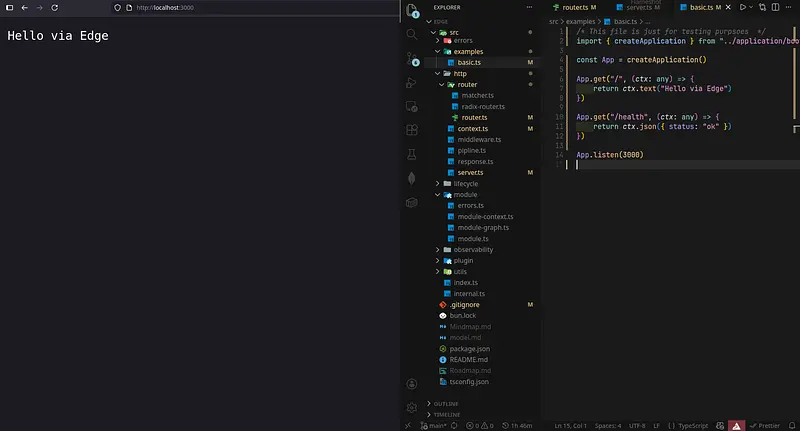Click the browser reload button
The height and width of the screenshot is (431, 800).
tap(58, 7)
